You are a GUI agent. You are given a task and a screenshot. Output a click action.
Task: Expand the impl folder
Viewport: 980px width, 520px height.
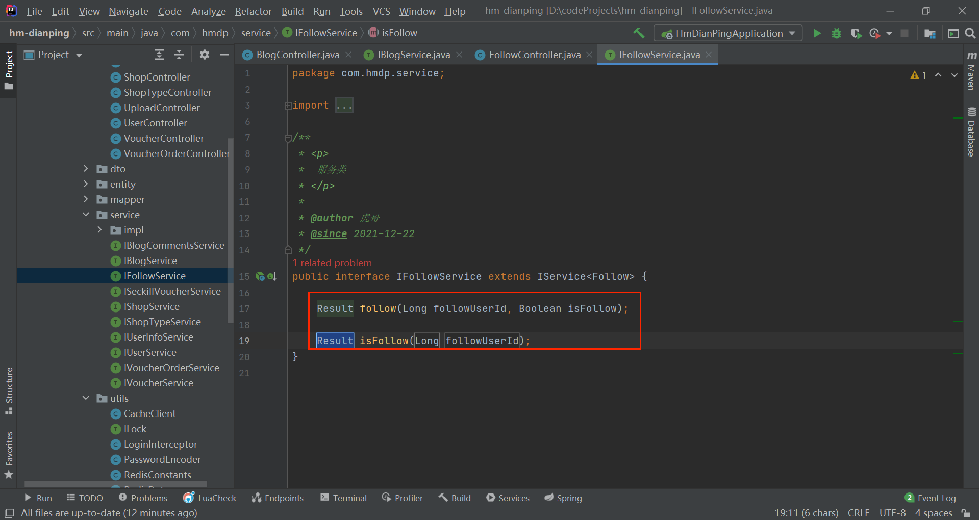99,230
